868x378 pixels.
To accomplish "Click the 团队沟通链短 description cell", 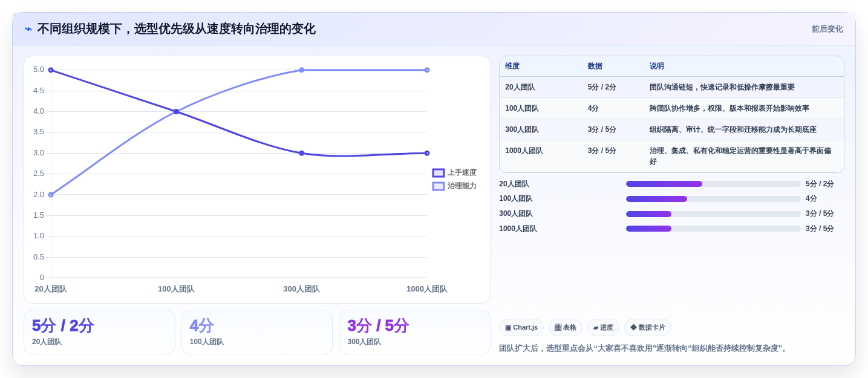I will click(x=722, y=88).
